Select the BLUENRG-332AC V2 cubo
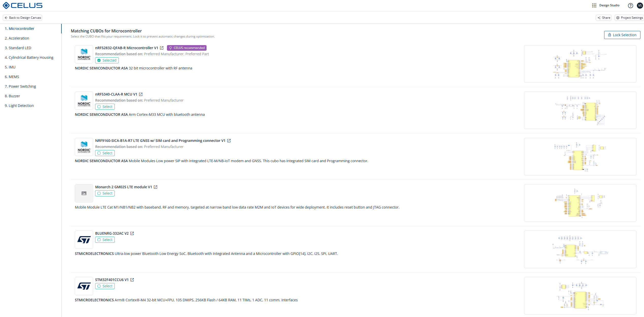Screen dimensions: 644x317 pyautogui.click(x=105, y=240)
